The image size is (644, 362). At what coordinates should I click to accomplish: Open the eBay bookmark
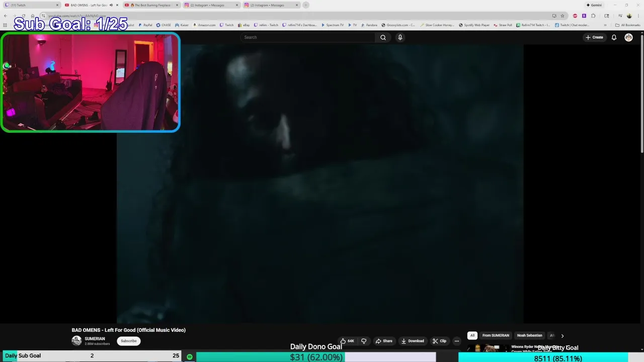point(244,25)
